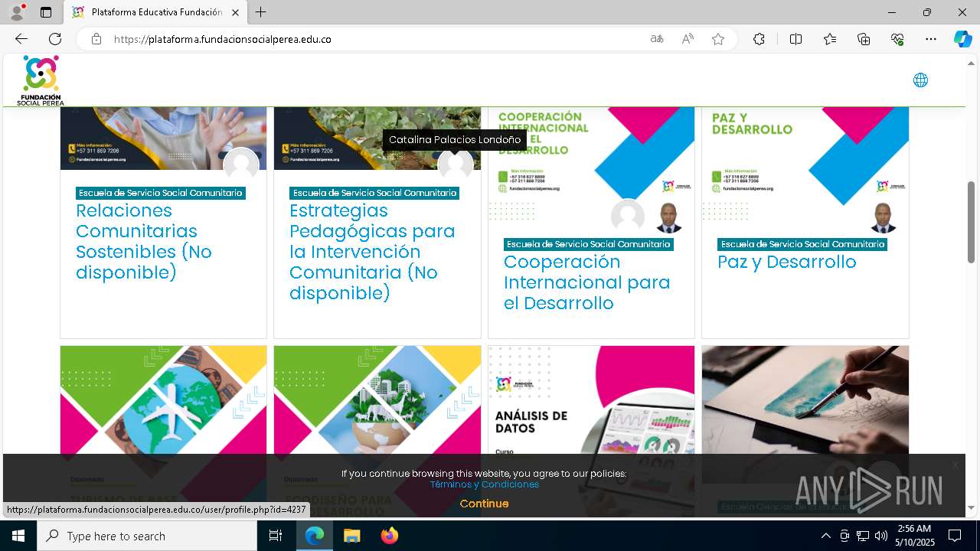Click the Fundación Social Perea logo
980x551 pixels.
coord(41,80)
